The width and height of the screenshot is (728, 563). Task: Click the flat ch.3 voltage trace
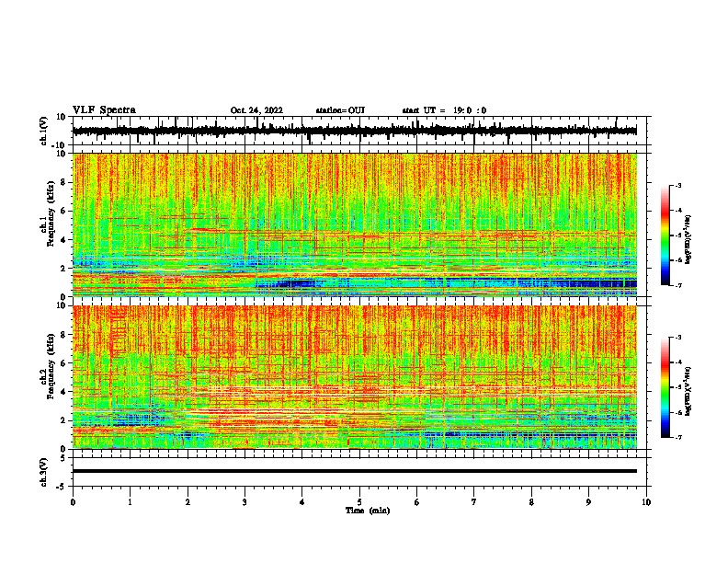coord(354,471)
